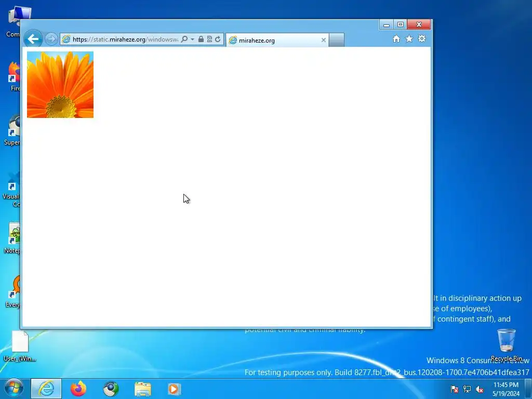Open the Chromium-based browser taskbar icon

[111, 389]
